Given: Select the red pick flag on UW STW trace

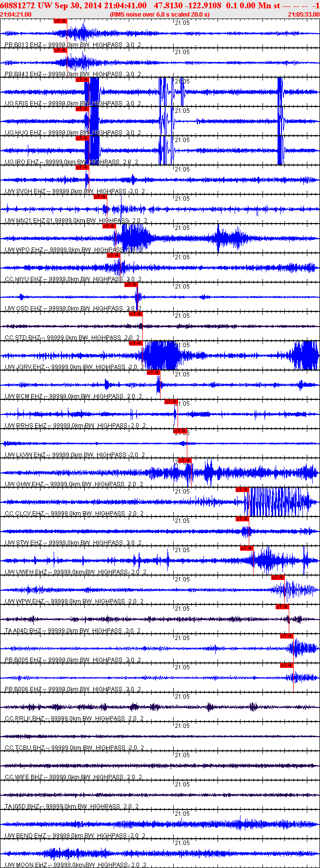Looking at the screenshot, I should pos(242,519).
